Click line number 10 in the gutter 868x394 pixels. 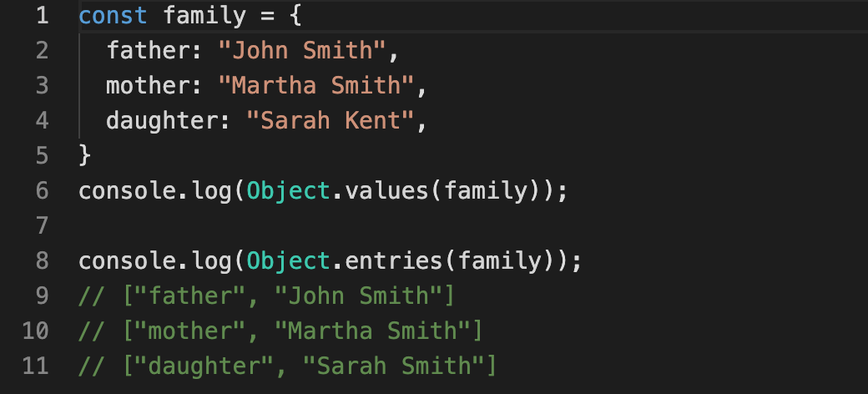coord(35,331)
